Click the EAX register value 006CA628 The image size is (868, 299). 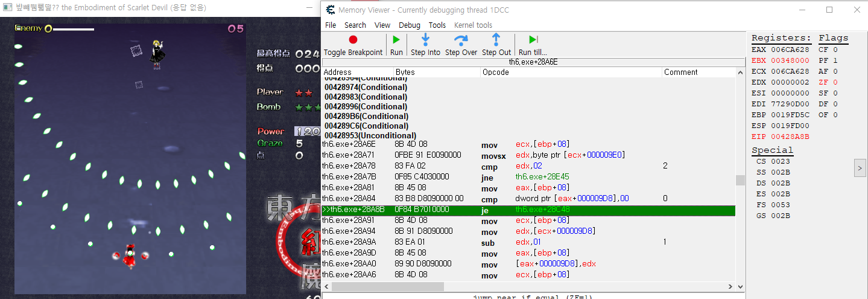790,50
